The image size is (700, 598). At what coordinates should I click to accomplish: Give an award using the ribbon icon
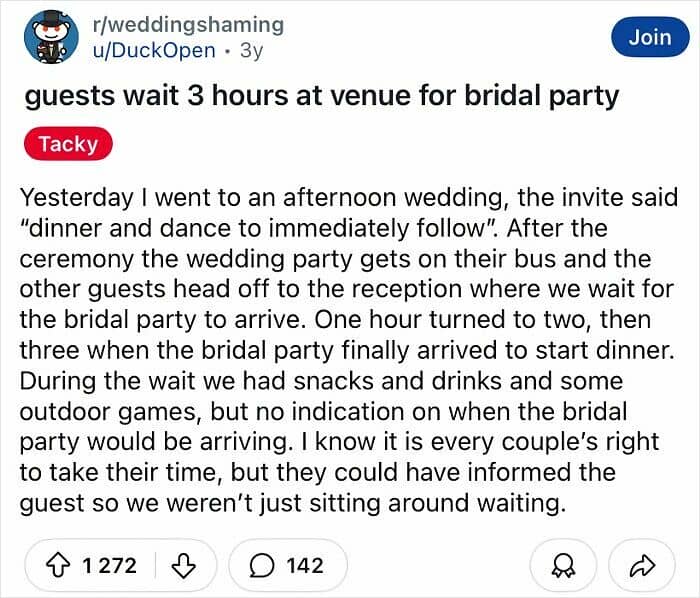click(x=563, y=566)
